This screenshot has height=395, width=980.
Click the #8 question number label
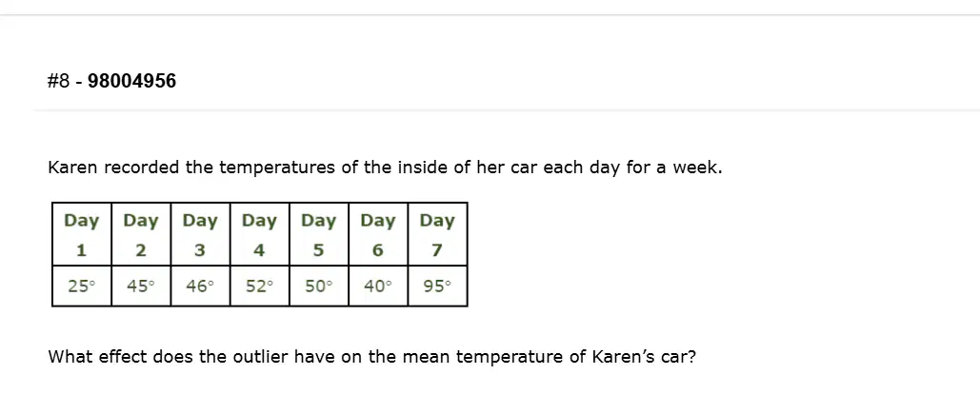pos(59,81)
